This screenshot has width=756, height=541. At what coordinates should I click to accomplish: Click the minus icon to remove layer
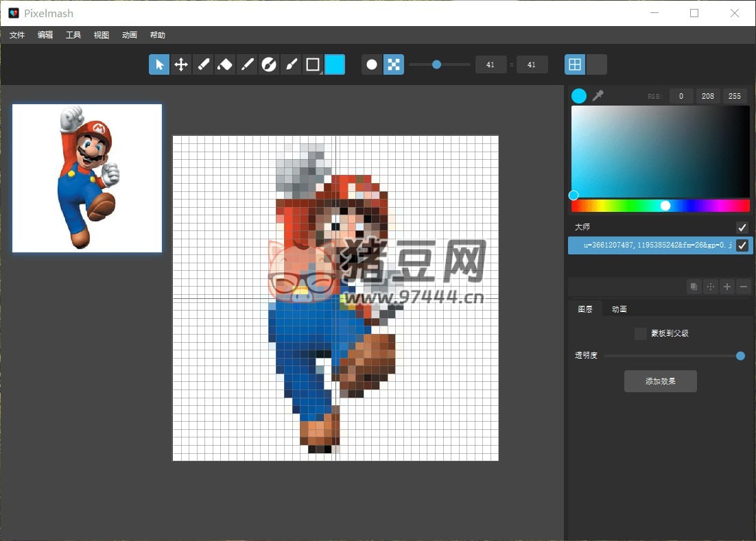click(744, 287)
